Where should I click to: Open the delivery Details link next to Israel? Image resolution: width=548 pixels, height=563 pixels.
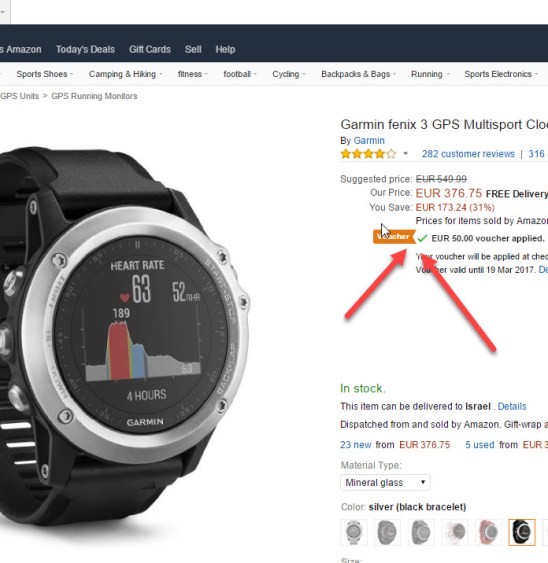512,406
